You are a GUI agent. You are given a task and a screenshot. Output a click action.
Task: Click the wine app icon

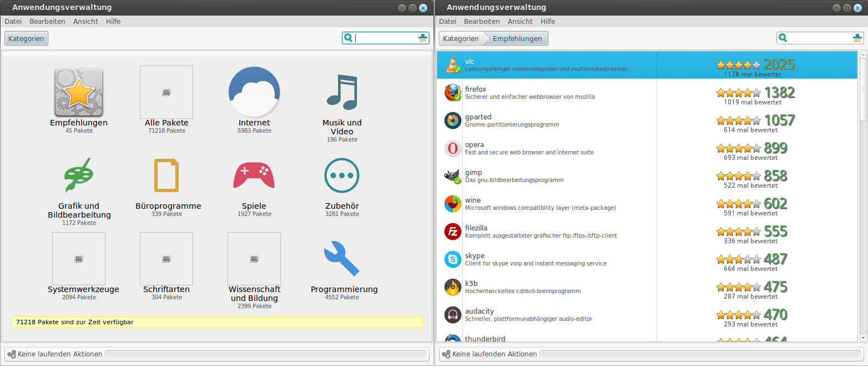(x=453, y=204)
